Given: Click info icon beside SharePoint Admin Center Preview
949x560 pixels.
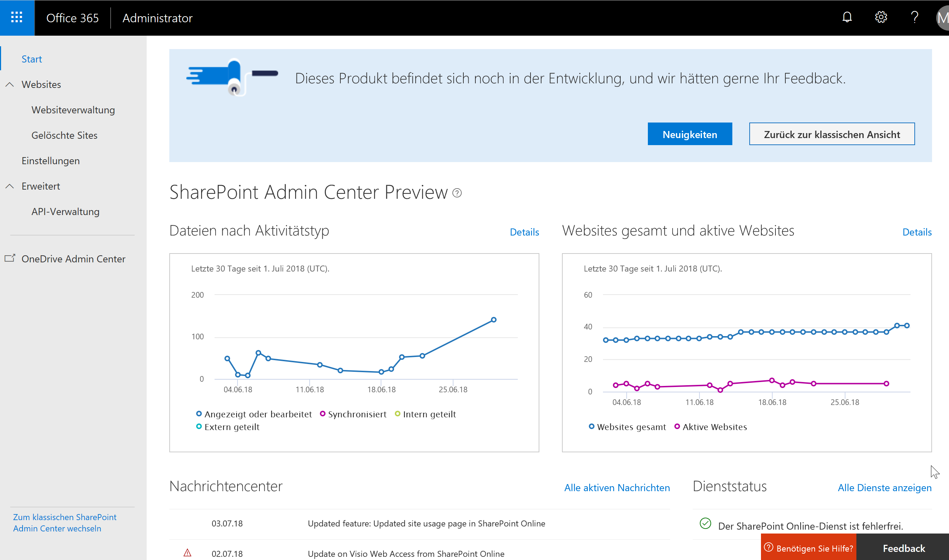Looking at the screenshot, I should (x=457, y=193).
